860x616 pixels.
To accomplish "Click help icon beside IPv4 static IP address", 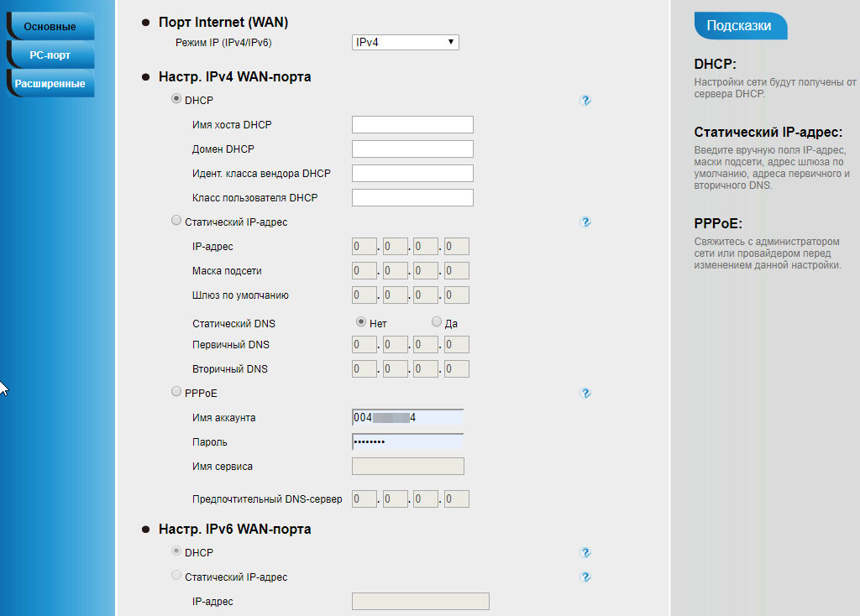I will point(585,222).
